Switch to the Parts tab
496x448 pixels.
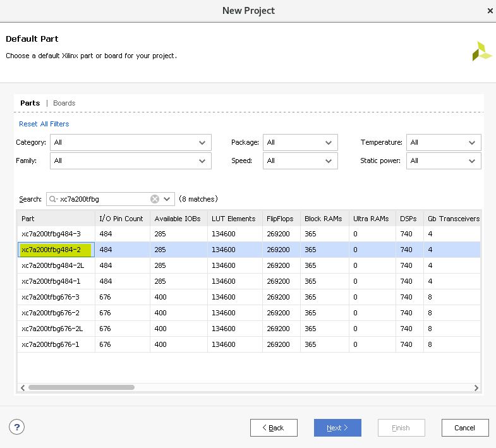tap(30, 103)
